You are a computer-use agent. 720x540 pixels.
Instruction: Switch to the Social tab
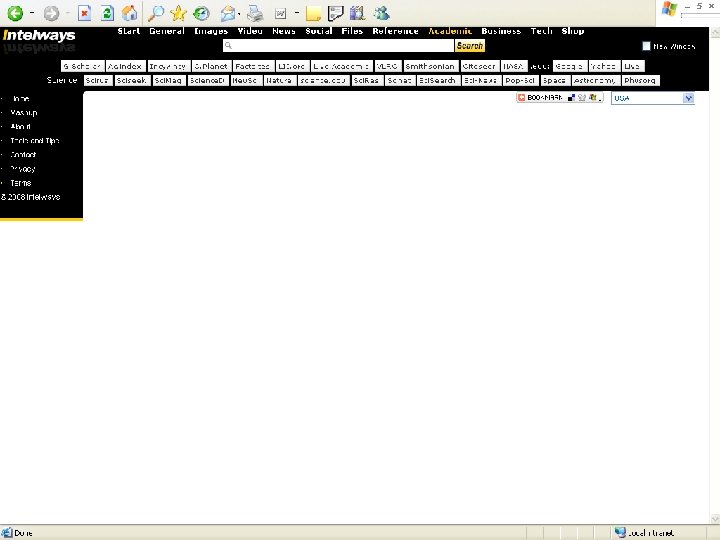pos(319,31)
